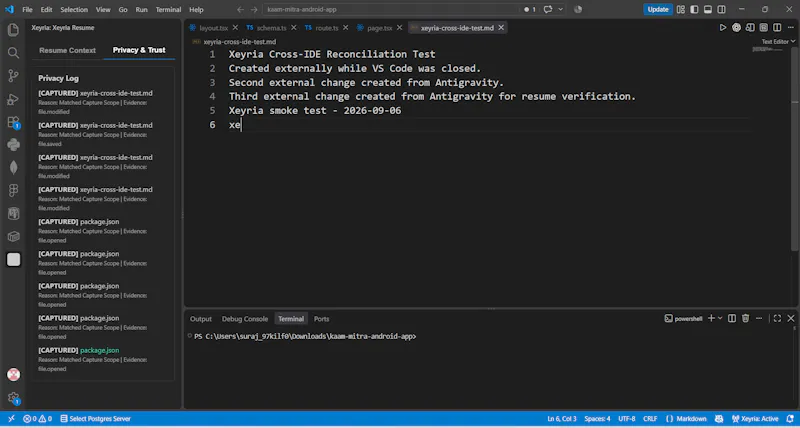The image size is (800, 428).
Task: Go forward with navigation arrow
Action: [x=254, y=9]
